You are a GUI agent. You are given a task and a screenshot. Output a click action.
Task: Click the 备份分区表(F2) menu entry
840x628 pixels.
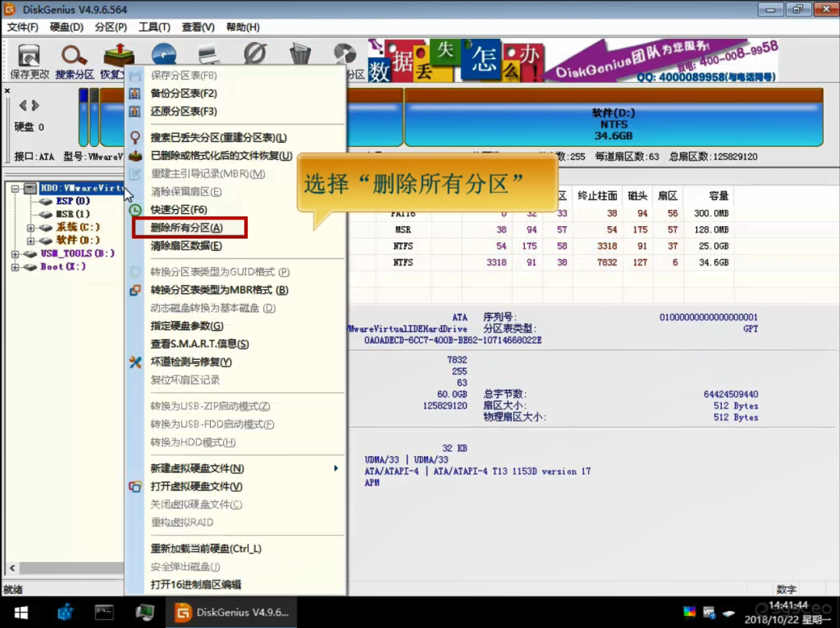[x=184, y=93]
